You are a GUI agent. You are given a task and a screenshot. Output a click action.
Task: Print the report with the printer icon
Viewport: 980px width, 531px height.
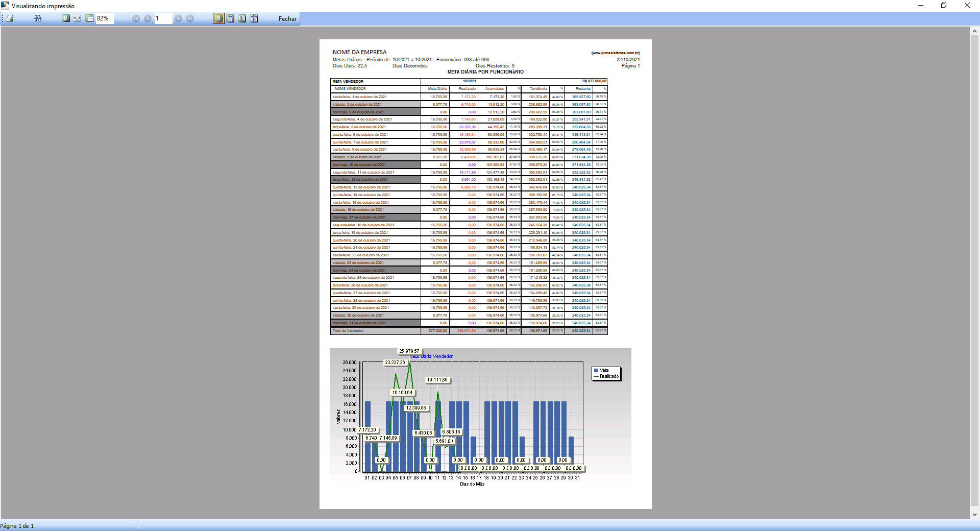point(10,18)
